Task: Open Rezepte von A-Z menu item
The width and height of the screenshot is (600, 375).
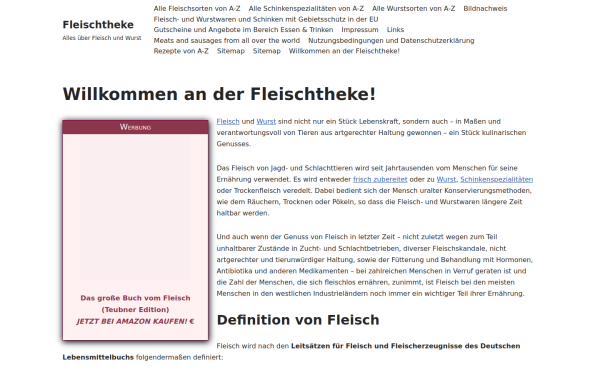Action: (x=181, y=51)
